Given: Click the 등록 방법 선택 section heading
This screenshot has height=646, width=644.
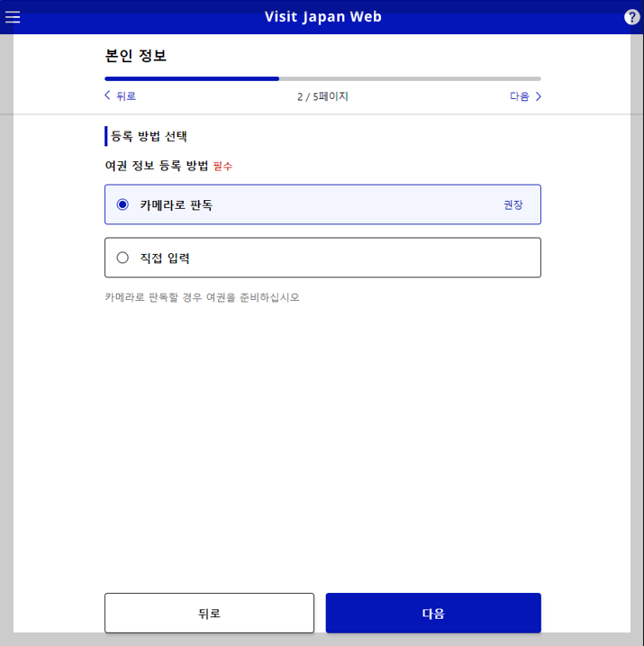Looking at the screenshot, I should pos(149,136).
